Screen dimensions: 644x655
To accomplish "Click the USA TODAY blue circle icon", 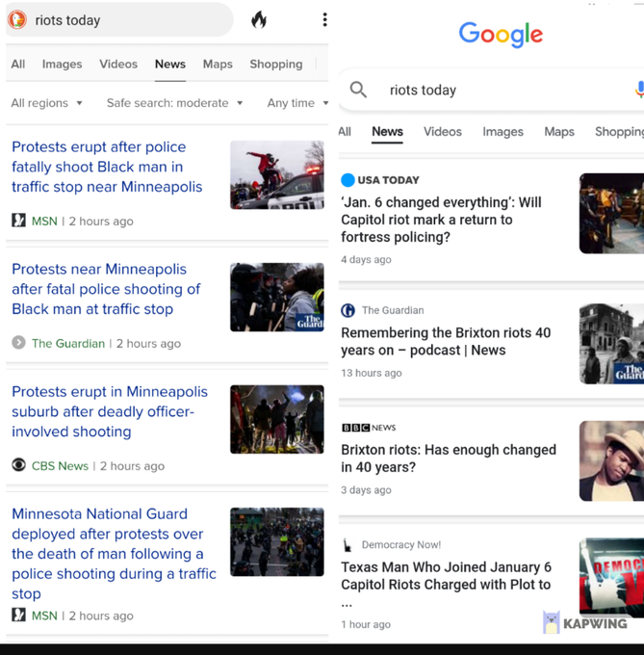I will [x=348, y=180].
